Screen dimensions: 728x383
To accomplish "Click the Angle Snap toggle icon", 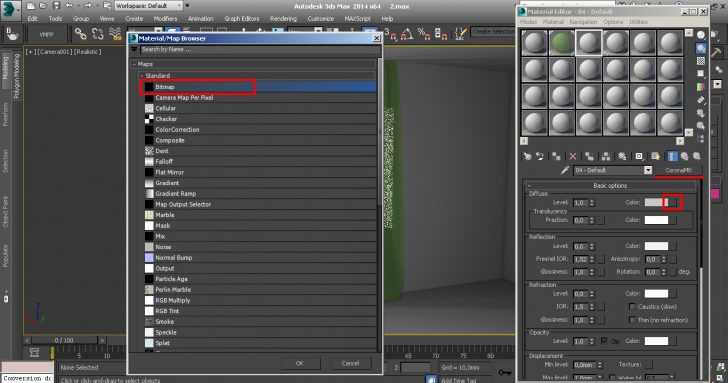I will point(407,33).
